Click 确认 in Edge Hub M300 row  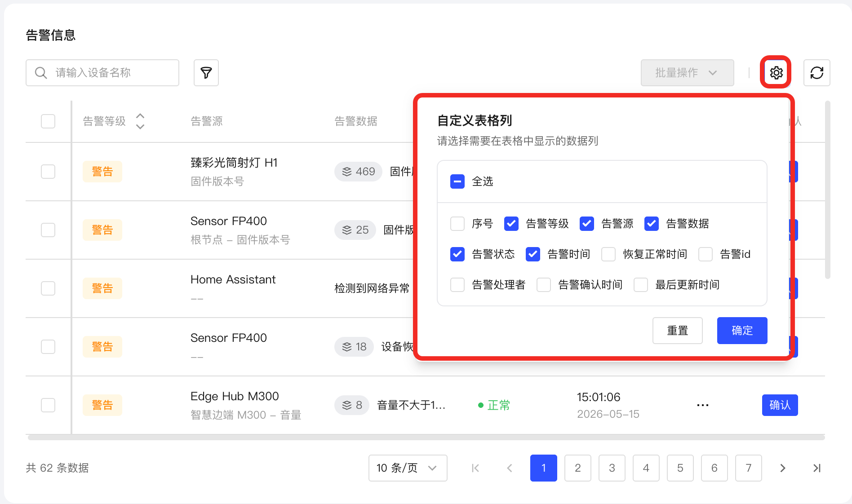(780, 405)
